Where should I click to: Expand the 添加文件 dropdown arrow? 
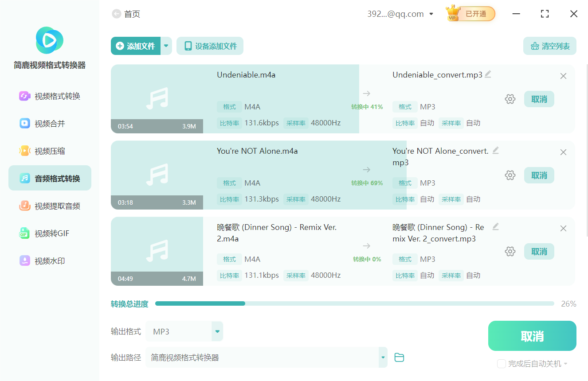coord(166,46)
